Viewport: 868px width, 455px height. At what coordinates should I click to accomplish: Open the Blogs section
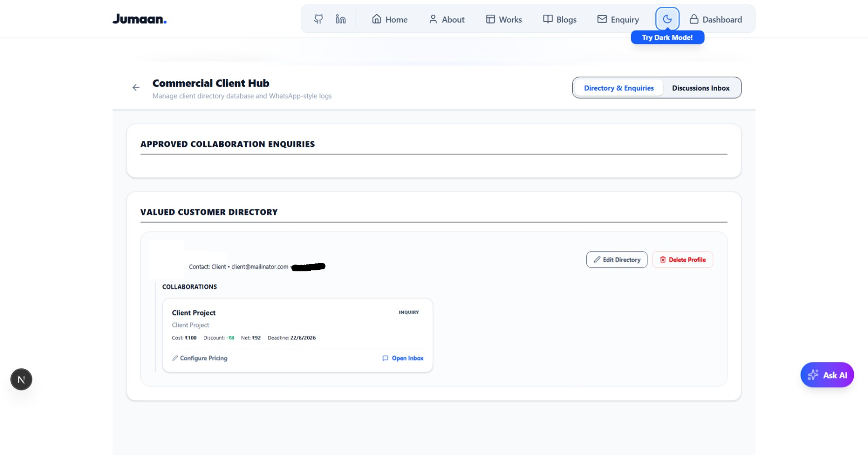click(x=560, y=19)
